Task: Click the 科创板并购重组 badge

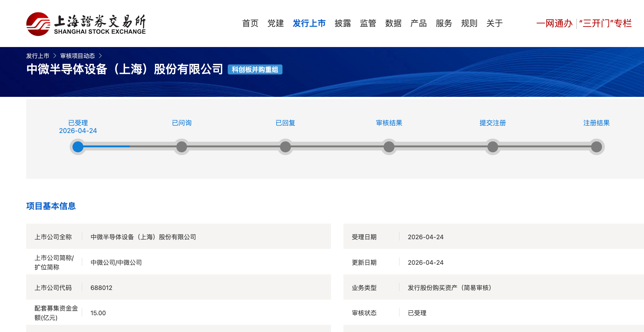Action: click(x=255, y=69)
